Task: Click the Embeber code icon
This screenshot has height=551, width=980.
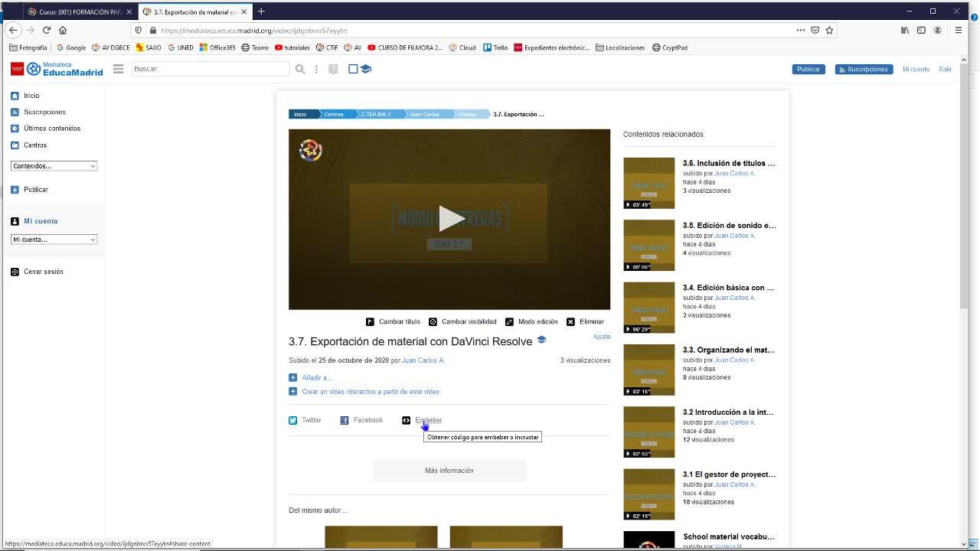Action: point(407,420)
